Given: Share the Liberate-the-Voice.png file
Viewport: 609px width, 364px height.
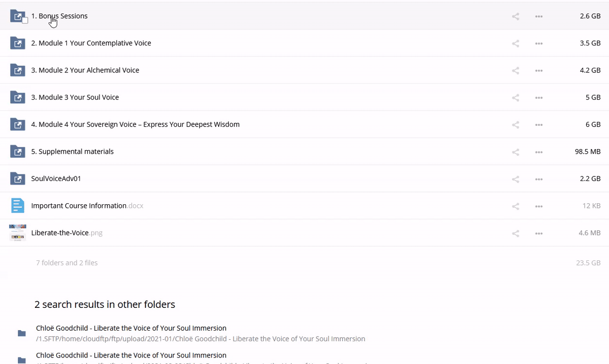Looking at the screenshot, I should click(515, 233).
